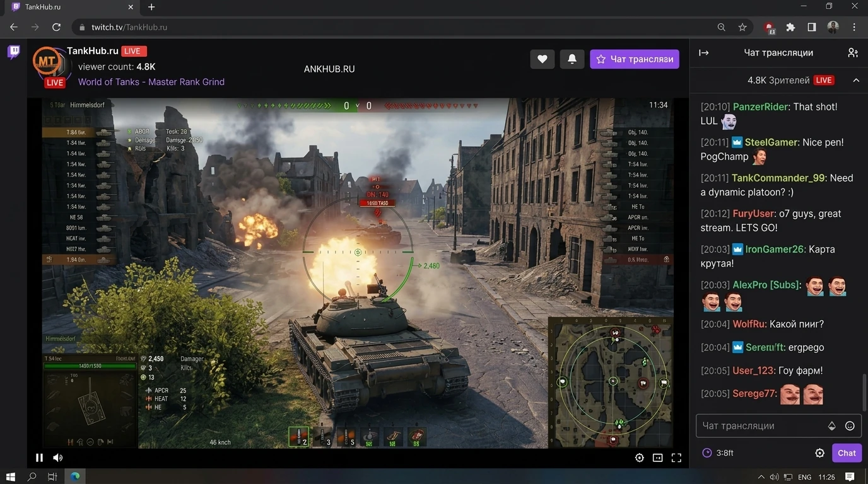Collapse the 4.8K Зрителей chevron
The width and height of the screenshot is (868, 484).
pos(856,80)
